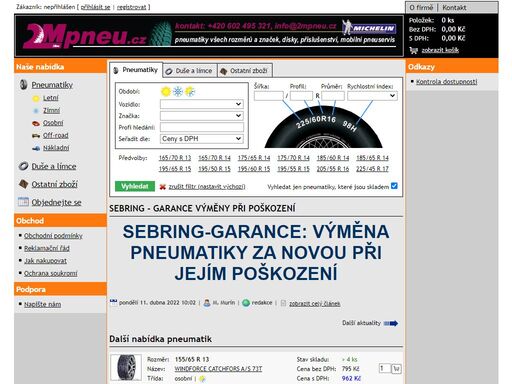The width and height of the screenshot is (512, 384).
Task: Select the 205/55 R 16 preset size
Action: (x=333, y=169)
